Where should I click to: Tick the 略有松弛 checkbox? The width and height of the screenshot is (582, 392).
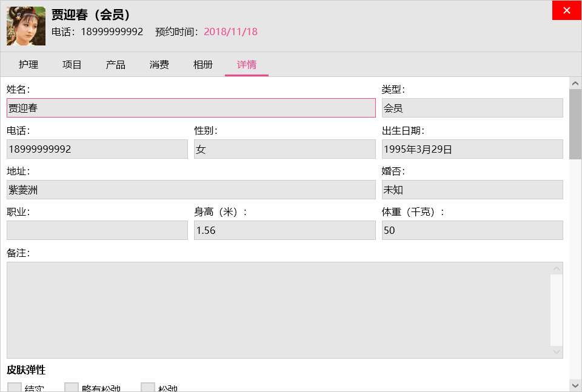point(72,388)
